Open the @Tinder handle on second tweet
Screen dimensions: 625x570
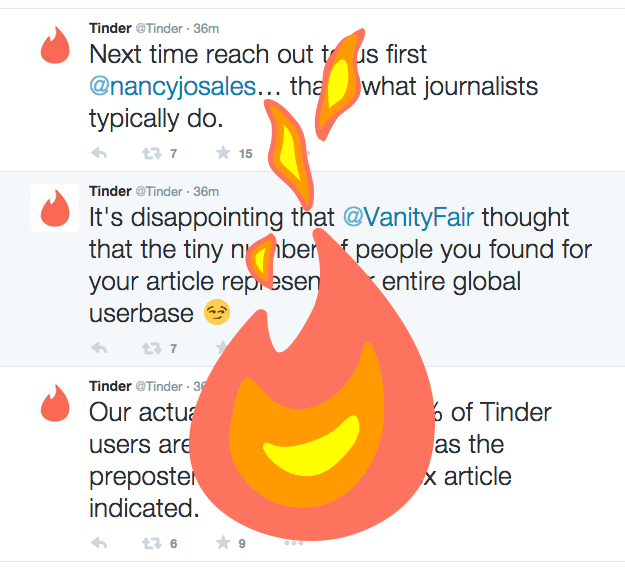point(159,191)
